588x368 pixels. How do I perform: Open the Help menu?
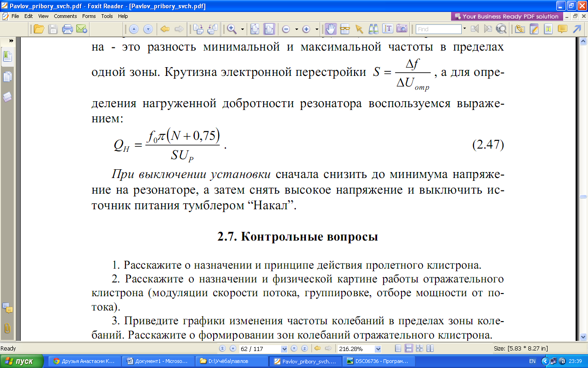point(123,16)
